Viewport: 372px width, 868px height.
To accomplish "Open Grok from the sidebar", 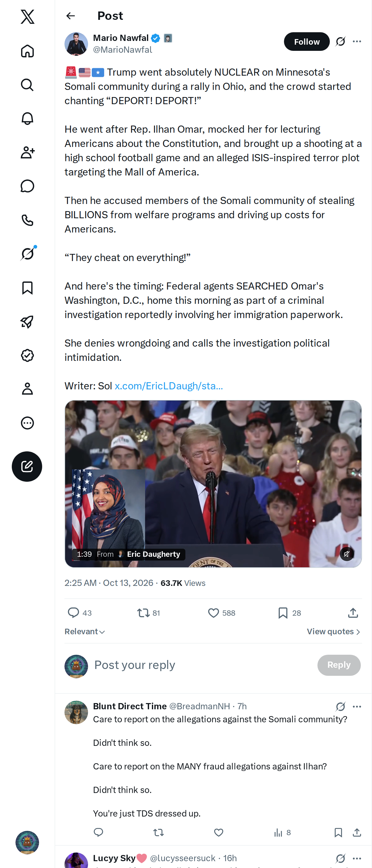I will [x=27, y=253].
